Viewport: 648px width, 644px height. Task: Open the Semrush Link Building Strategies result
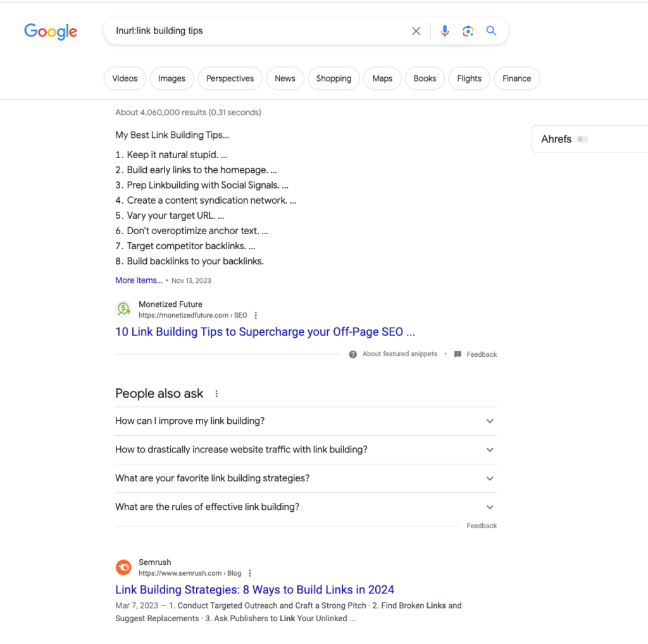(254, 589)
